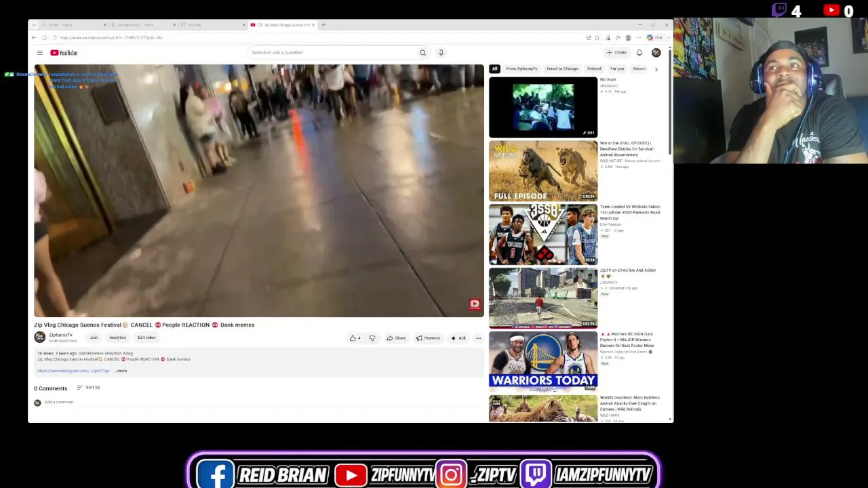Open the ZipfunnyTv channel name link
Screen dimensions: 868x488
point(60,335)
